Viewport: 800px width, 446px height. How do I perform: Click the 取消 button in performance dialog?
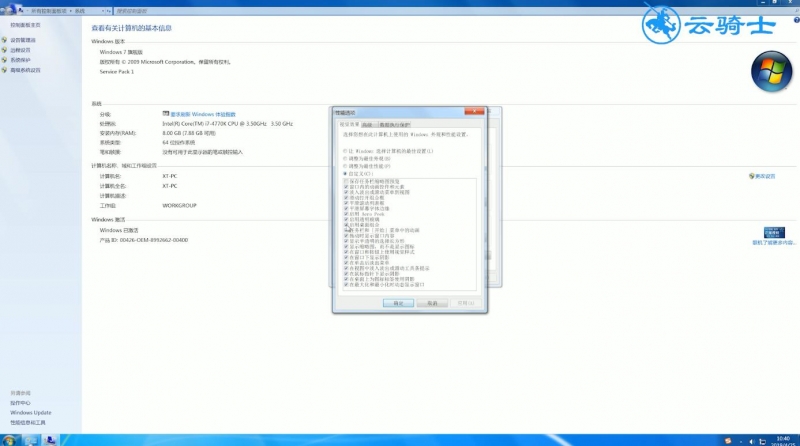(432, 303)
